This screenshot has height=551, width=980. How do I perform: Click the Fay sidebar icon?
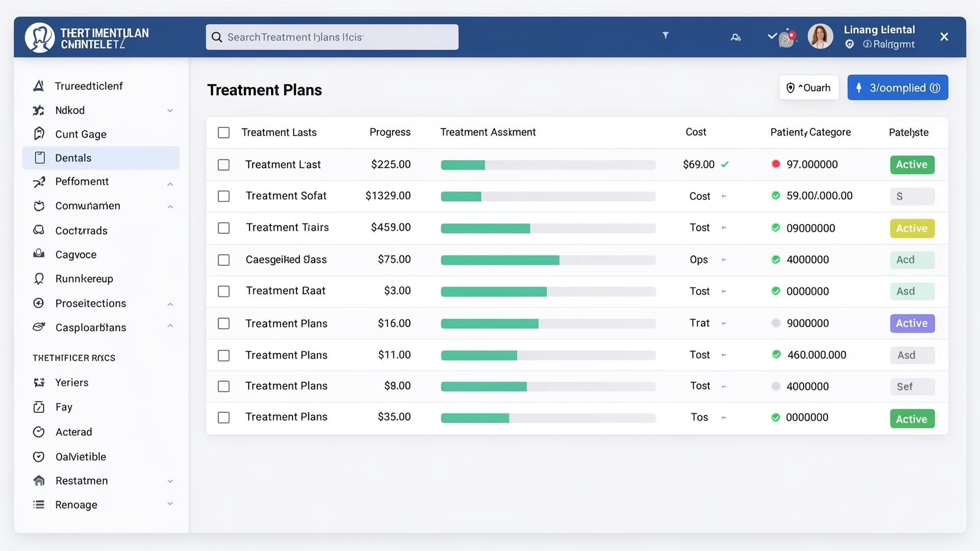pyautogui.click(x=39, y=407)
